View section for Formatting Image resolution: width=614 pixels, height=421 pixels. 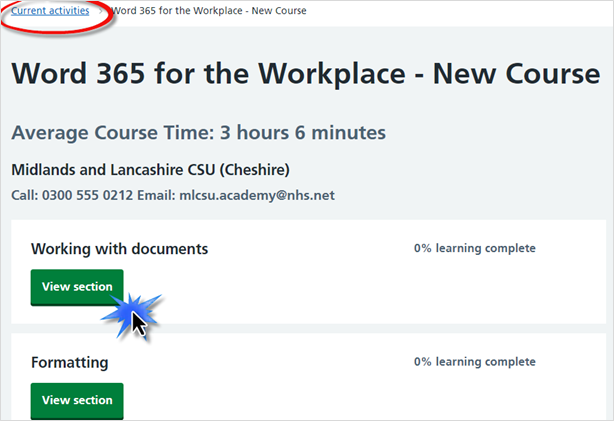pos(77,401)
